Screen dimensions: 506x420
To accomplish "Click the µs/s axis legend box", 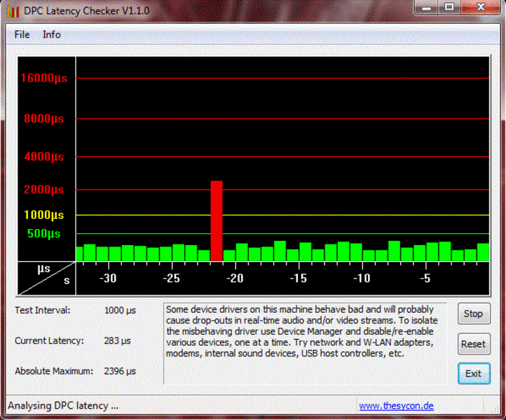I will (x=46, y=278).
